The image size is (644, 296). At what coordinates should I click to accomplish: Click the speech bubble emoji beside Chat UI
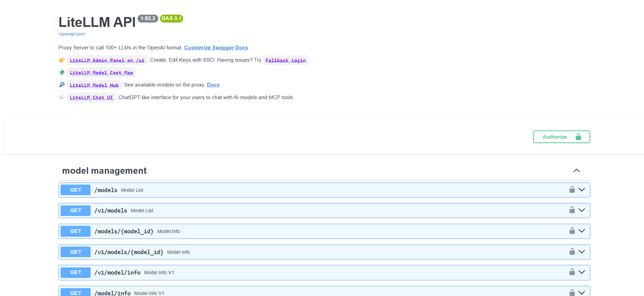pos(62,97)
